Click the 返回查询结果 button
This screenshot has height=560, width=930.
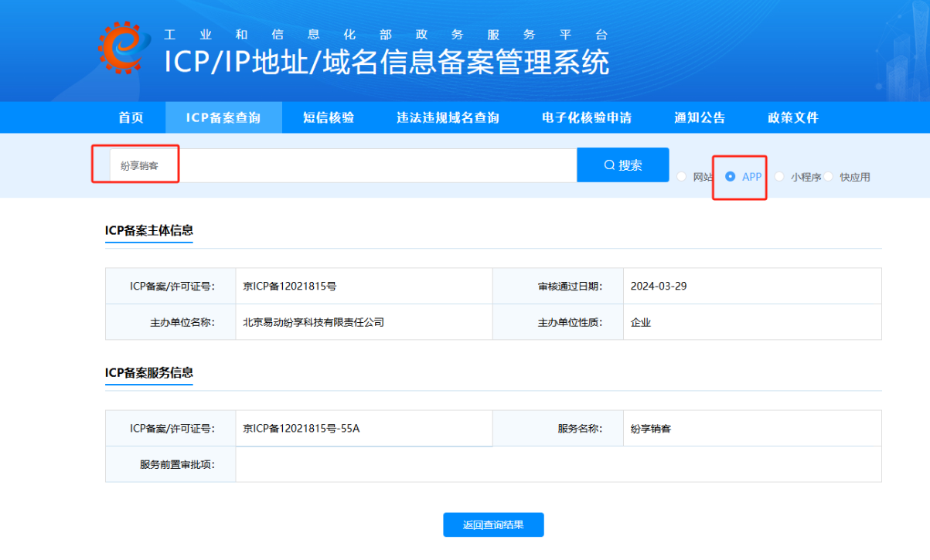tap(493, 524)
